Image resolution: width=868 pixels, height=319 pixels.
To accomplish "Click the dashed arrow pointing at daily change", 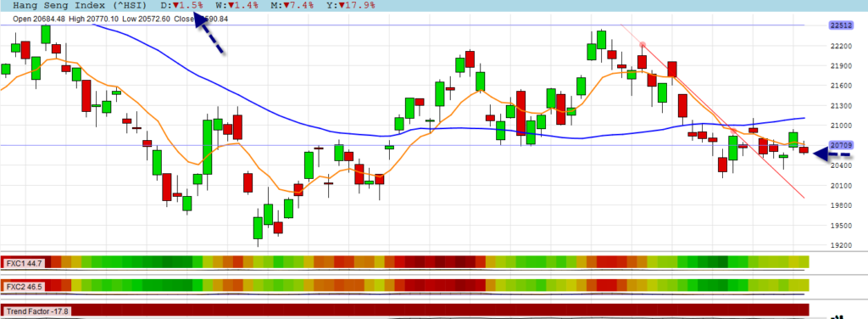I will tap(209, 33).
